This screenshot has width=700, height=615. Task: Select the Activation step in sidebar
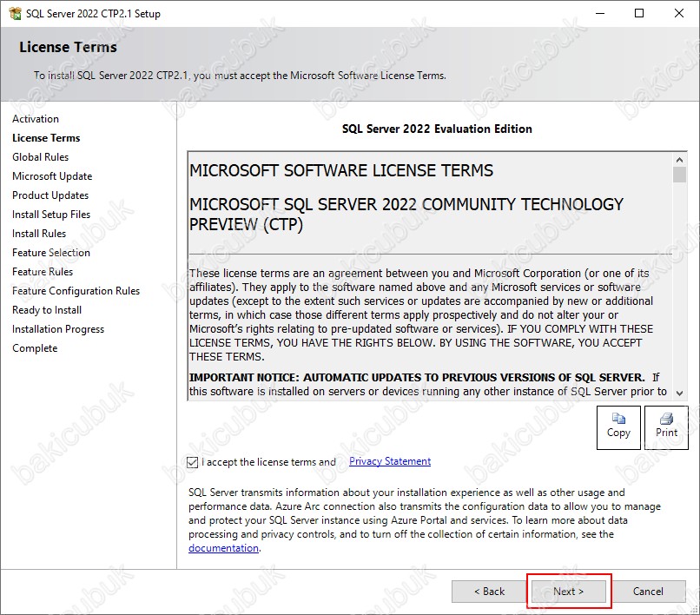[x=36, y=119]
